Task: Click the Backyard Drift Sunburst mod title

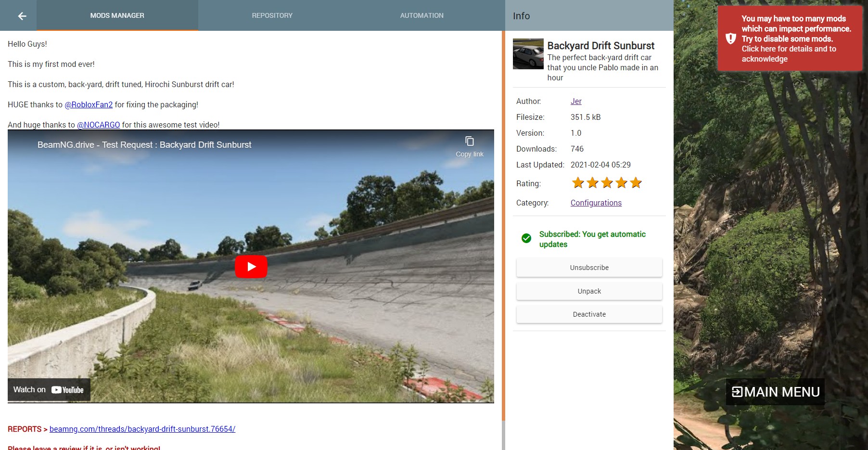Action: (x=601, y=46)
